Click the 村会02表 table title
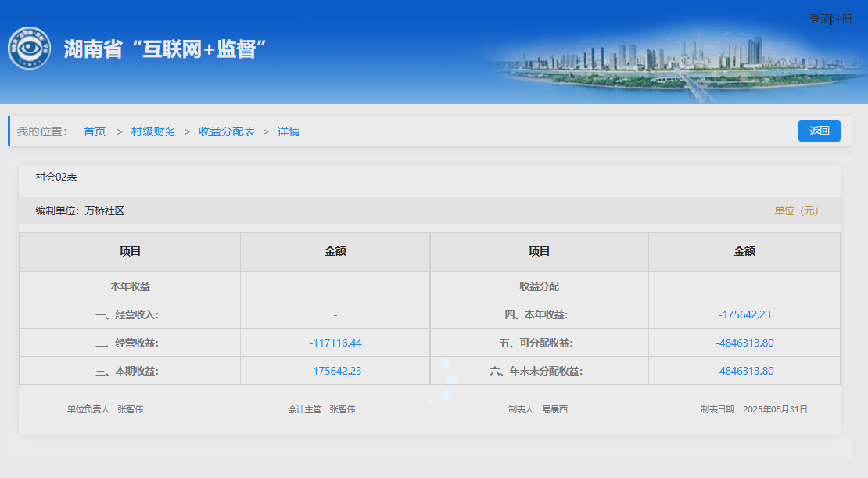Screen dimensions: 868x478 [x=56, y=178]
